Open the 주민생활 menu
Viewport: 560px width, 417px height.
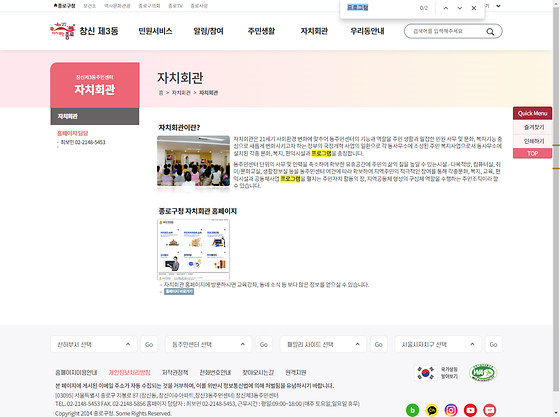(261, 31)
